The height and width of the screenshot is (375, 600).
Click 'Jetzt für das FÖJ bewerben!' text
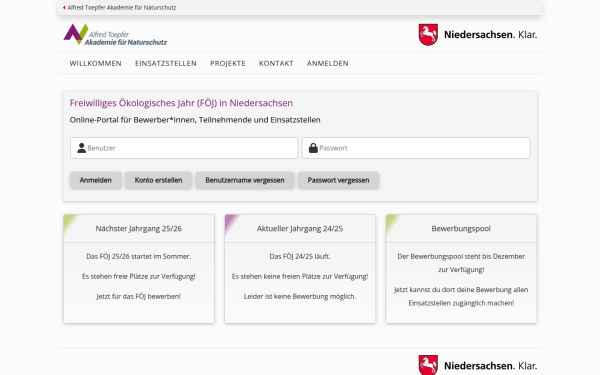[139, 297]
